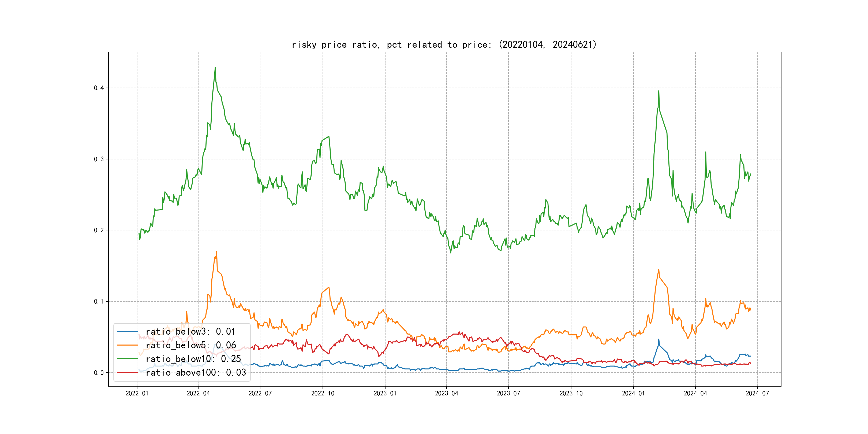Click the orange line's peak near 2024-02
This screenshot has height=434, width=868.
click(x=659, y=270)
